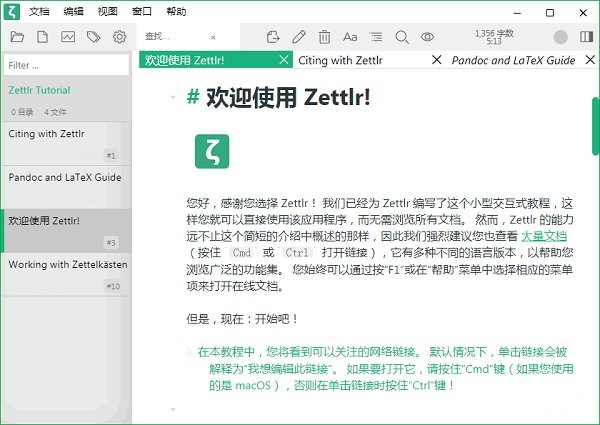Image resolution: width=600 pixels, height=425 pixels.
Task: Click the Ctrl inline code text
Action: pos(297,253)
